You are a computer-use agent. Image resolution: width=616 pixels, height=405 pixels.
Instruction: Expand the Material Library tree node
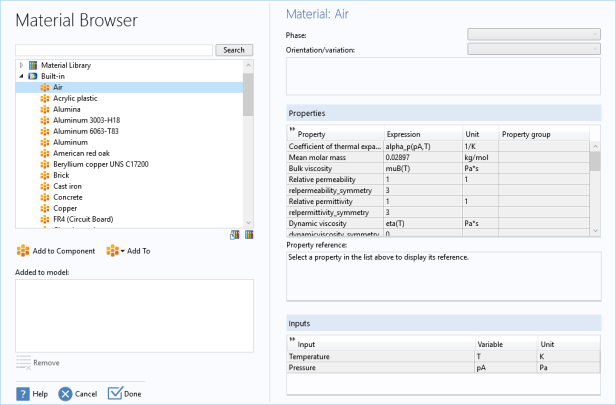coord(21,65)
